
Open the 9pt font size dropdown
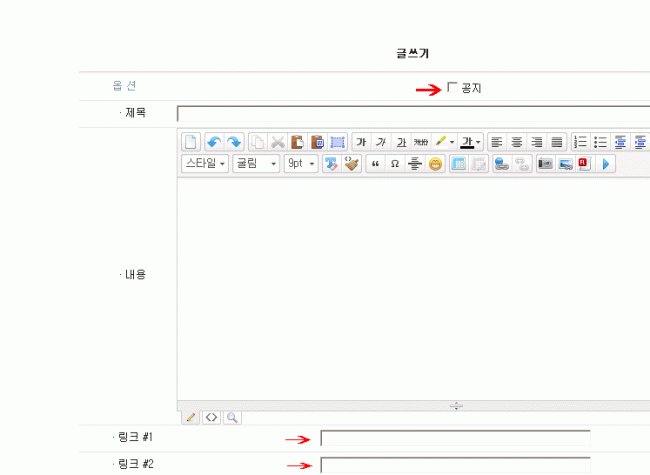click(x=301, y=164)
